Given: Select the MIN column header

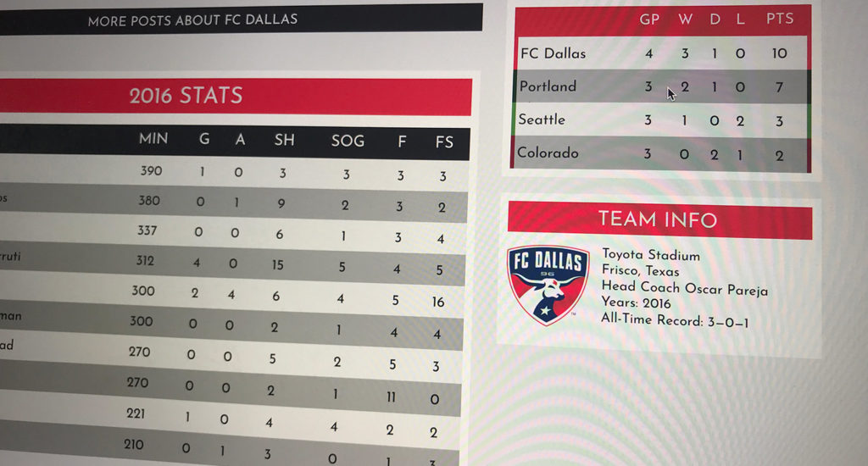Looking at the screenshot, I should (153, 138).
